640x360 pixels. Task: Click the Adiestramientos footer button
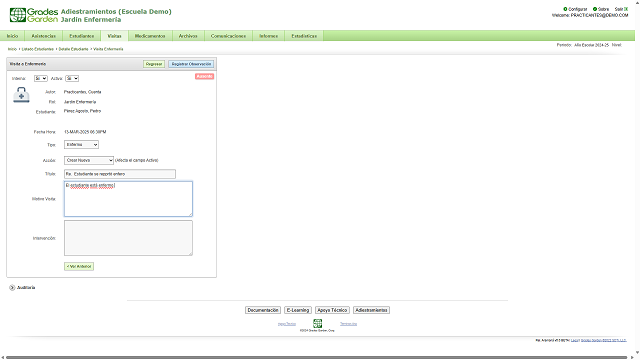click(x=371, y=310)
